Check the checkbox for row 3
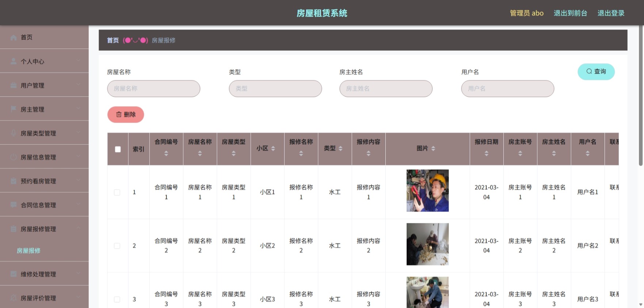 coord(117,299)
